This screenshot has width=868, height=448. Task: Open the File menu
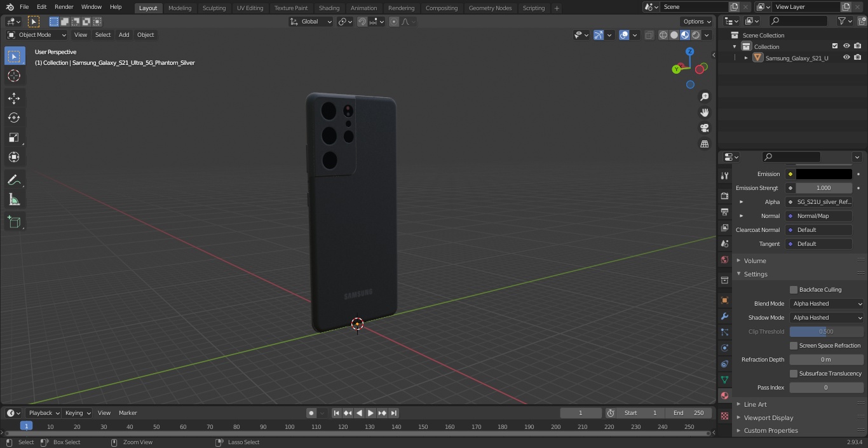tap(24, 7)
